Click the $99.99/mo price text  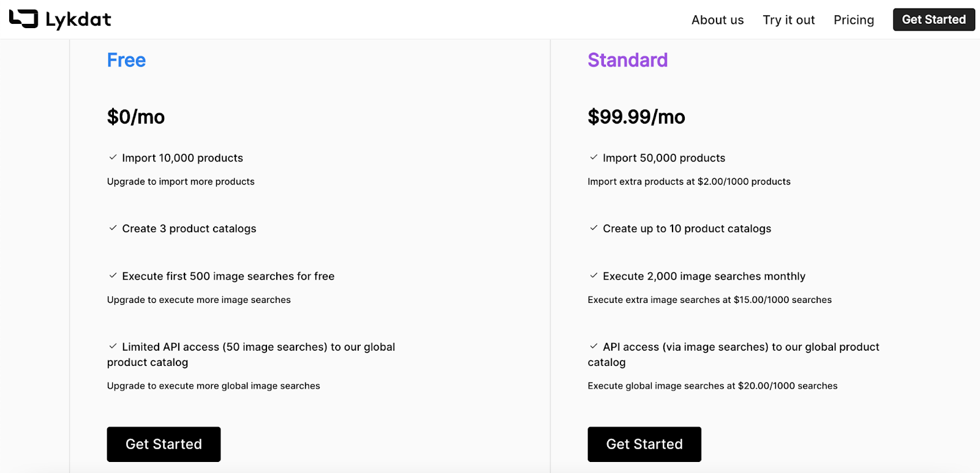click(636, 117)
